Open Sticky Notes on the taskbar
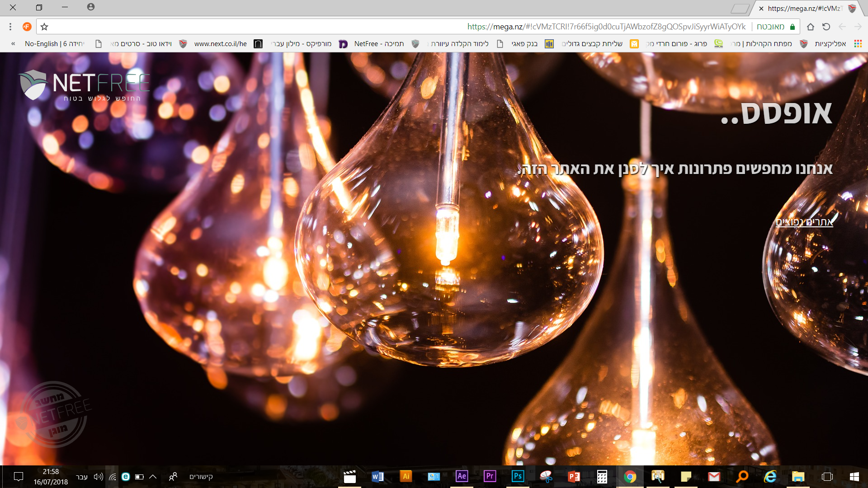868x488 pixels. pyautogui.click(x=686, y=477)
